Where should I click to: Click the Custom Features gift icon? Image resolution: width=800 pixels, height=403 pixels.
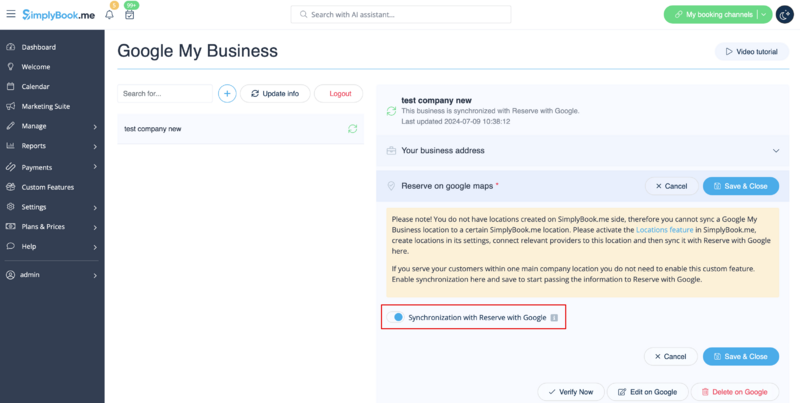coord(10,187)
